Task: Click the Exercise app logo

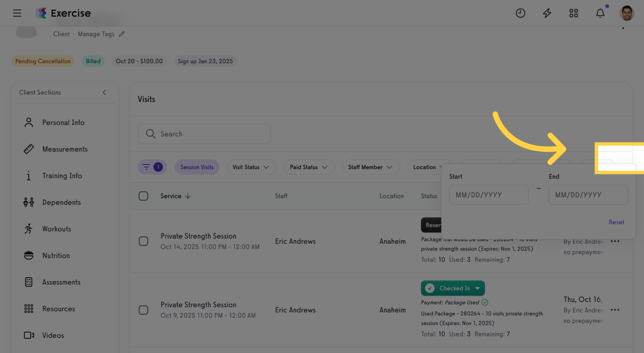Action: tap(63, 13)
